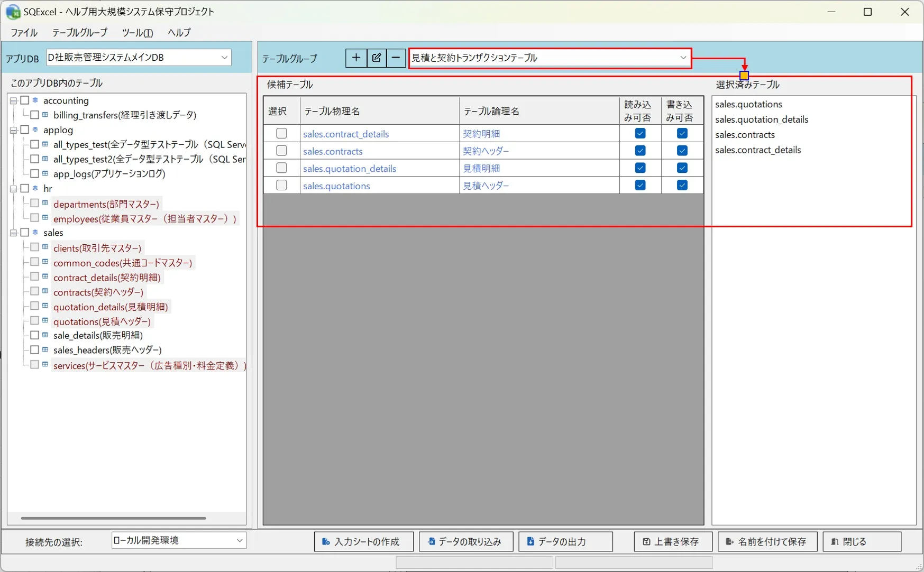Open the ツール(T) menu
924x572 pixels.
[138, 32]
